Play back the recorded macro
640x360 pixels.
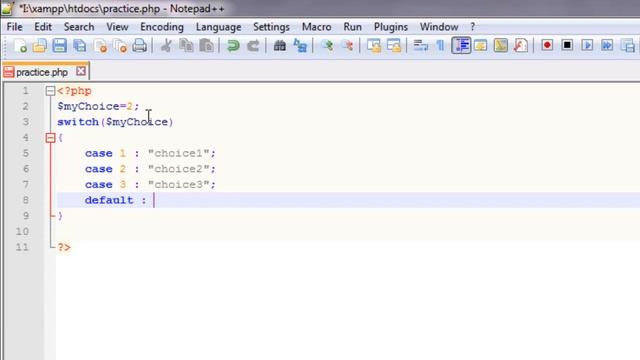click(x=587, y=45)
